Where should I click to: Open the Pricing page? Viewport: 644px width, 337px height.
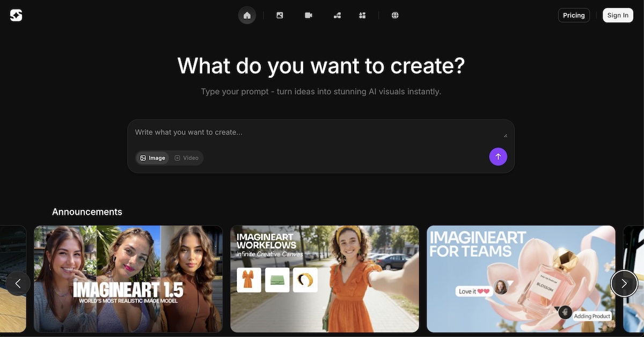pyautogui.click(x=574, y=15)
